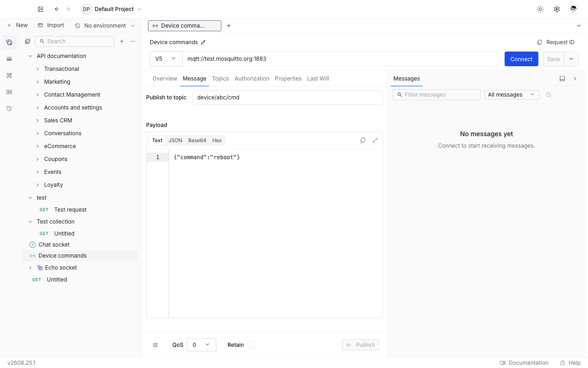
Task: Copy the Request ID
Action: pyautogui.click(x=556, y=42)
